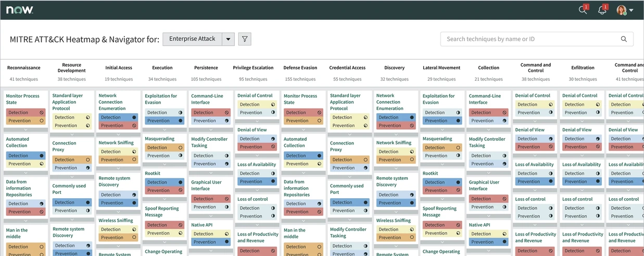644x256 pixels.
Task: Expand Monitor Process State card chevron under Reconnaissance
Action: coord(26,129)
